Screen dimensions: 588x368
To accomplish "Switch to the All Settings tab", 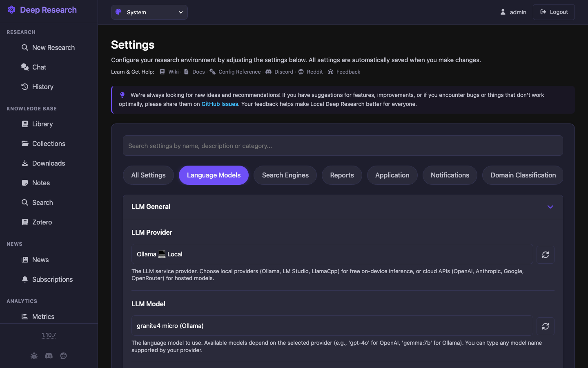I will [148, 175].
